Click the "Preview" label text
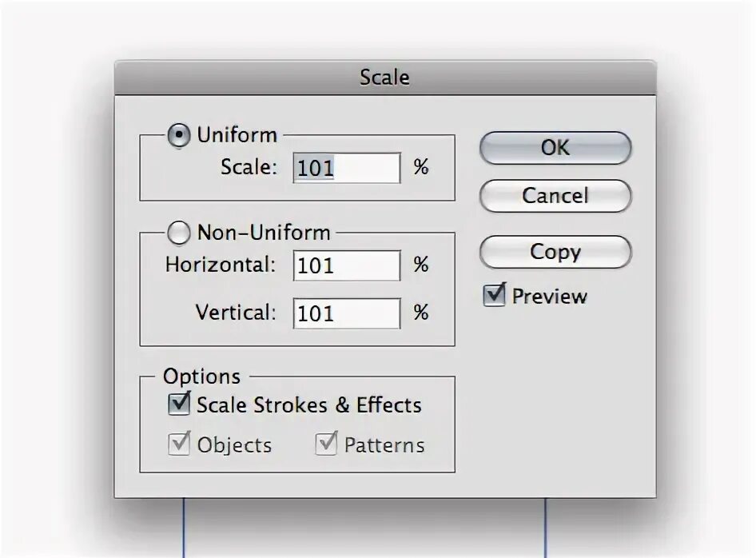Screen dimensions: 756x558 (550, 297)
